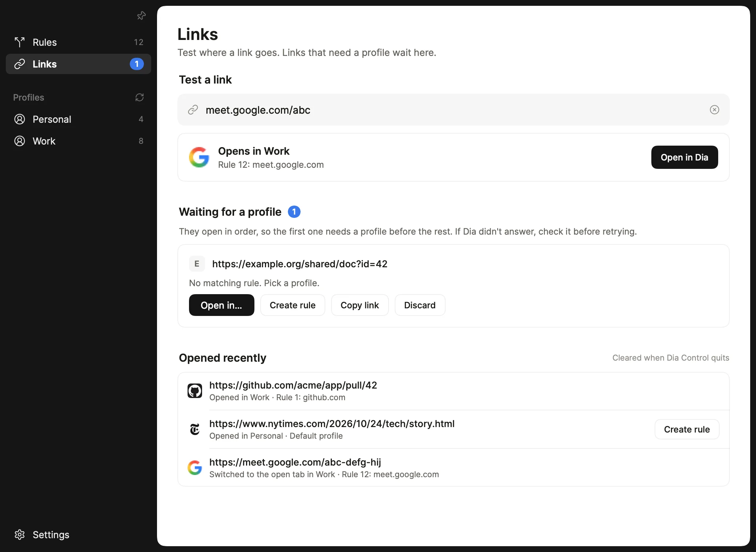Click the 'Switched to the open tab in Work' text
This screenshot has width=756, height=552.
[x=272, y=474]
